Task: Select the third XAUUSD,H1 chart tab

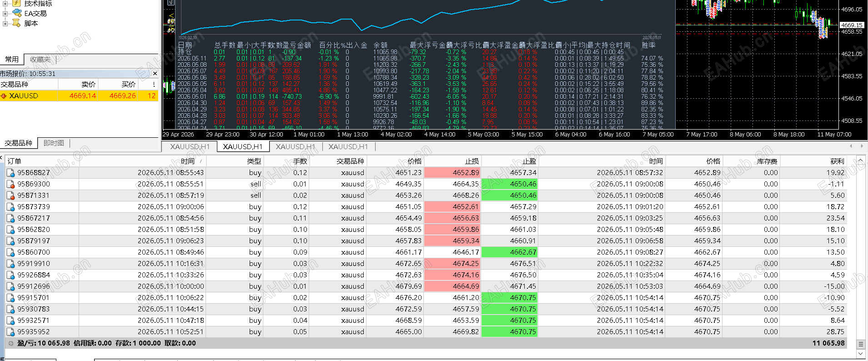Action: tap(296, 146)
